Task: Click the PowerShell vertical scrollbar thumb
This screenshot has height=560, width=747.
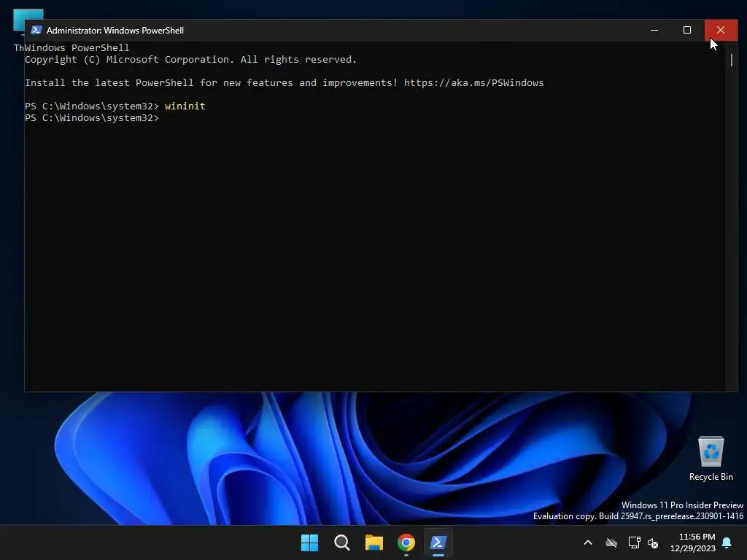Action: [x=731, y=60]
